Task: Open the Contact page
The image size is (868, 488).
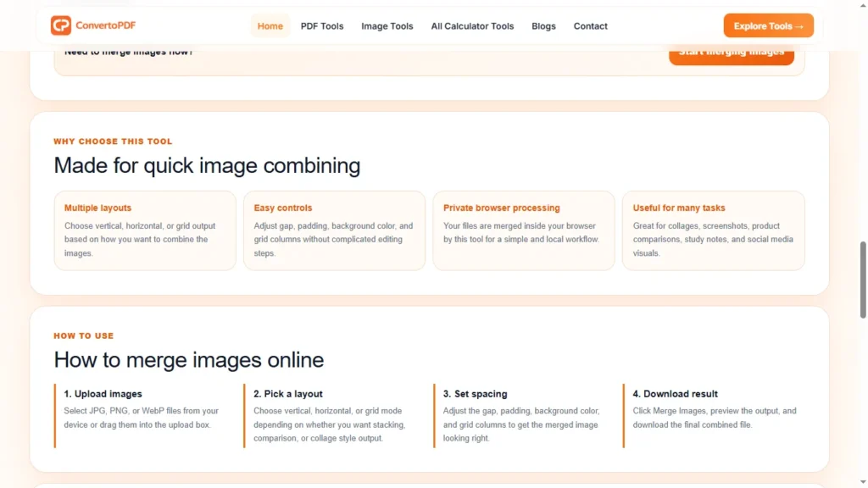Action: pos(590,26)
